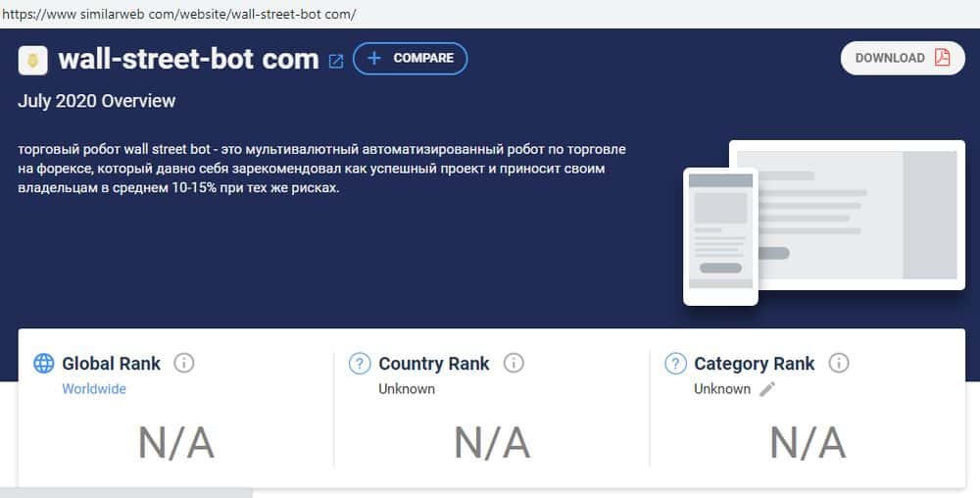Image resolution: width=980 pixels, height=498 pixels.
Task: Click the DOWNLOAD button
Action: pyautogui.click(x=903, y=58)
